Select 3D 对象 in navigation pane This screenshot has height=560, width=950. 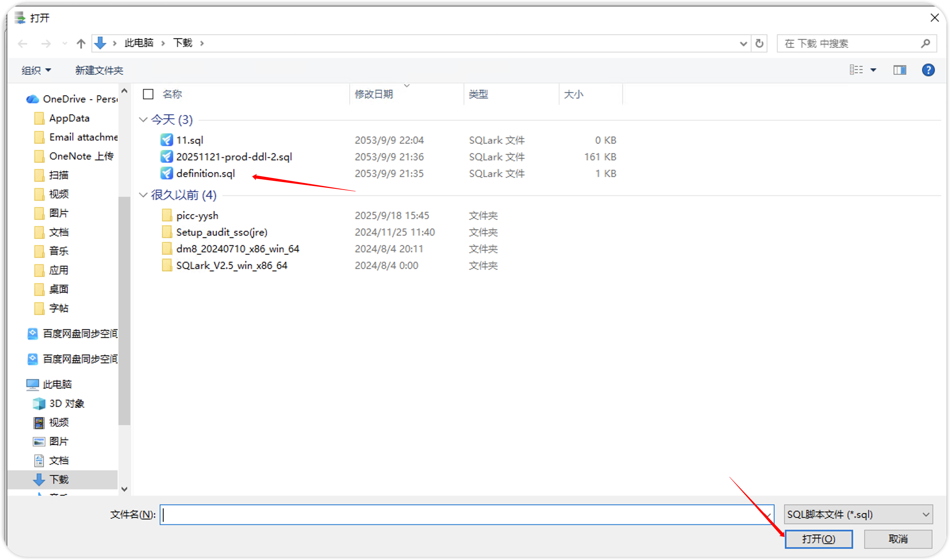66,403
